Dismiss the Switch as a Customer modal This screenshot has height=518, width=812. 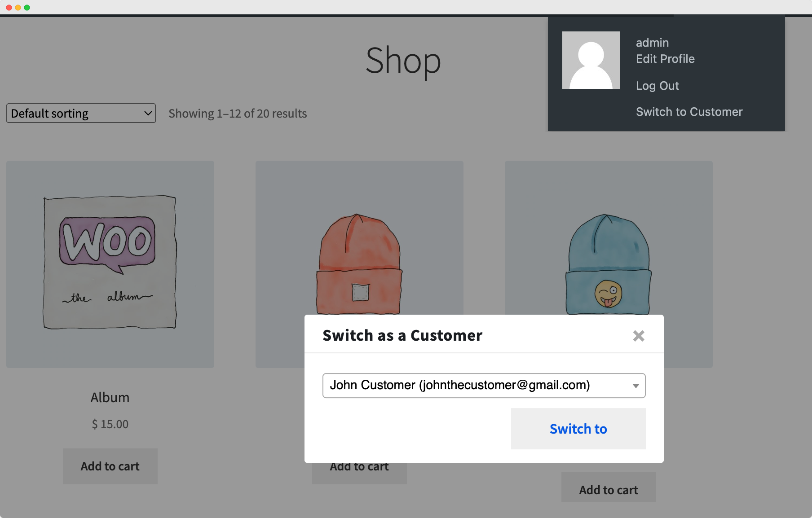tap(638, 336)
